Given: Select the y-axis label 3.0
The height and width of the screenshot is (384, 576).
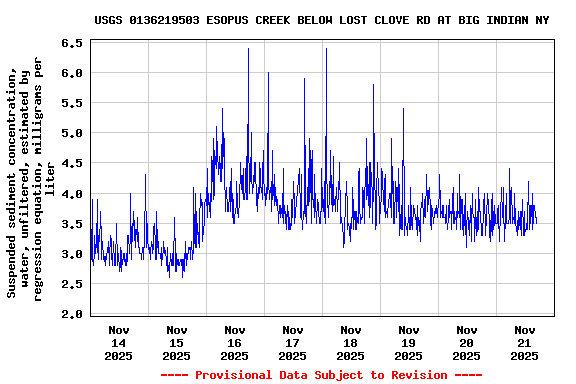Looking at the screenshot, I should [72, 254].
